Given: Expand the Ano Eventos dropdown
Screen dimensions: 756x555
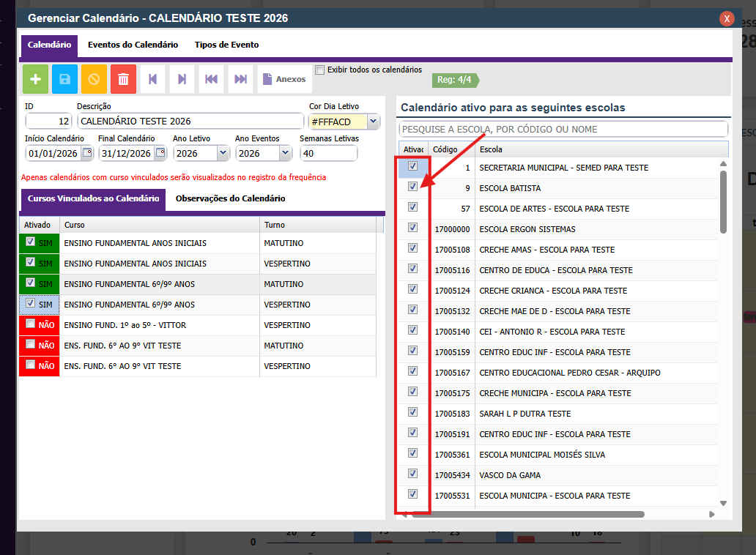Looking at the screenshot, I should [284, 153].
